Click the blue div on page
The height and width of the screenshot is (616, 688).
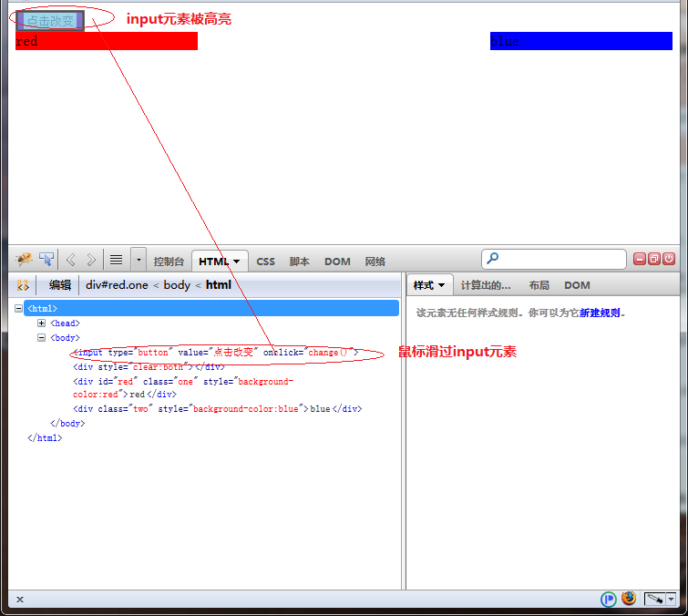[581, 41]
